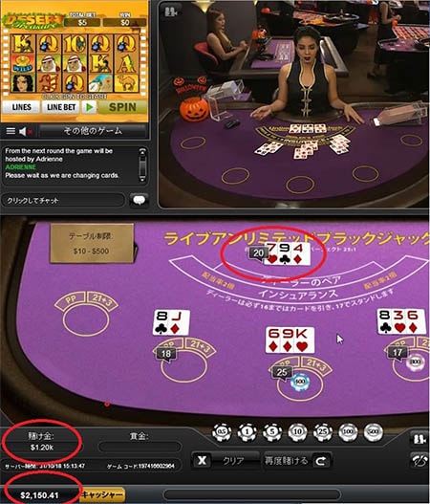The image size is (430, 504).
Task: Click the クリア clear bets button
Action: point(226,461)
